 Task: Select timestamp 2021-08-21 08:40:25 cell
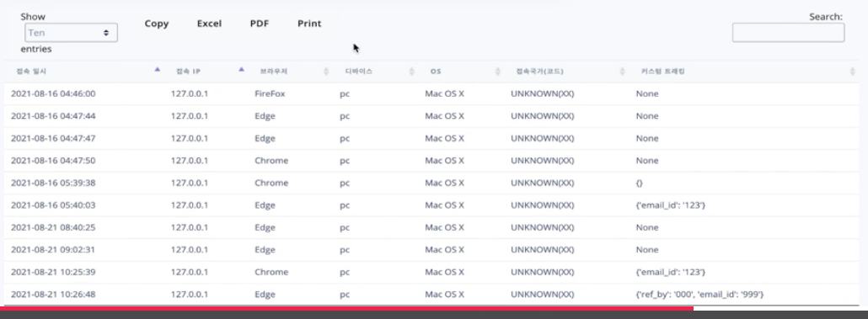(53, 227)
